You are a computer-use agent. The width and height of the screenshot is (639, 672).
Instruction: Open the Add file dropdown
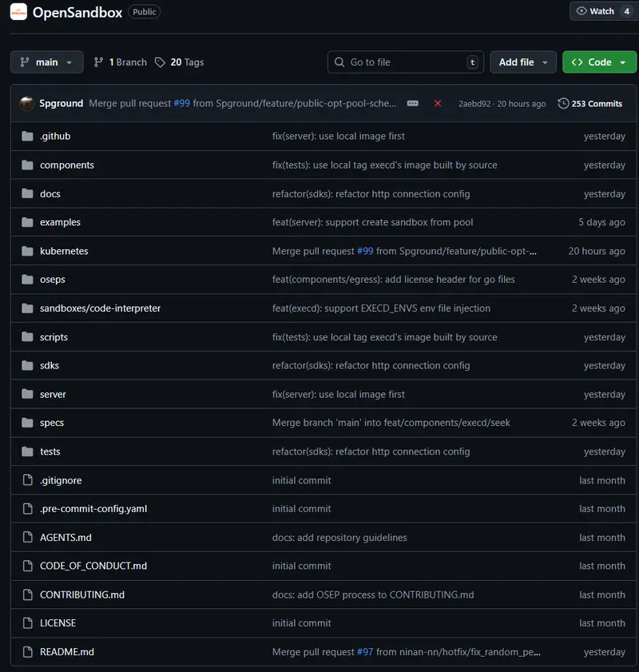[x=523, y=62]
